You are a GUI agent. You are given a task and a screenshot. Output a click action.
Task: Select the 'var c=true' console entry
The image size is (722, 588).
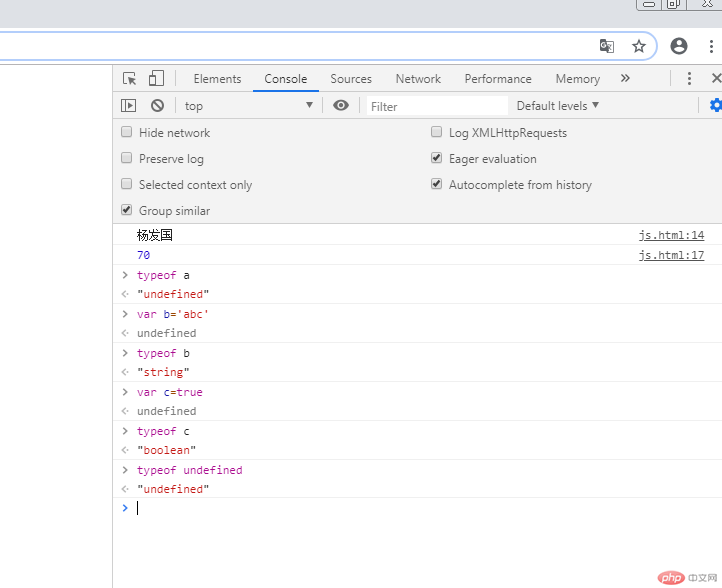(169, 392)
